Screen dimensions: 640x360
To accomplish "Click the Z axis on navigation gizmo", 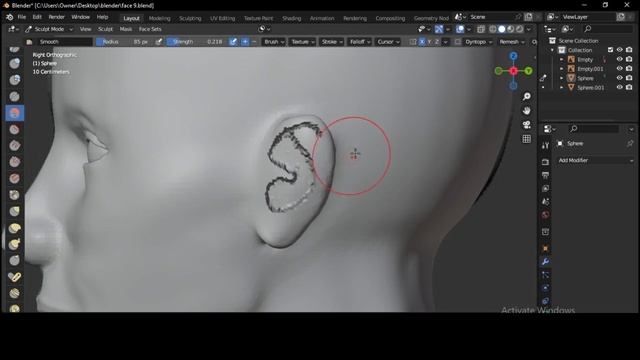I will pos(513,56).
